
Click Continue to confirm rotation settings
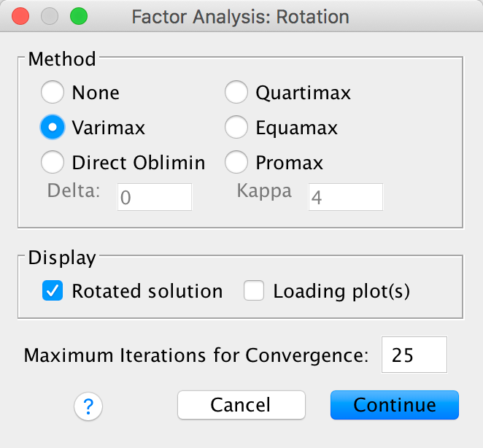pos(394,405)
